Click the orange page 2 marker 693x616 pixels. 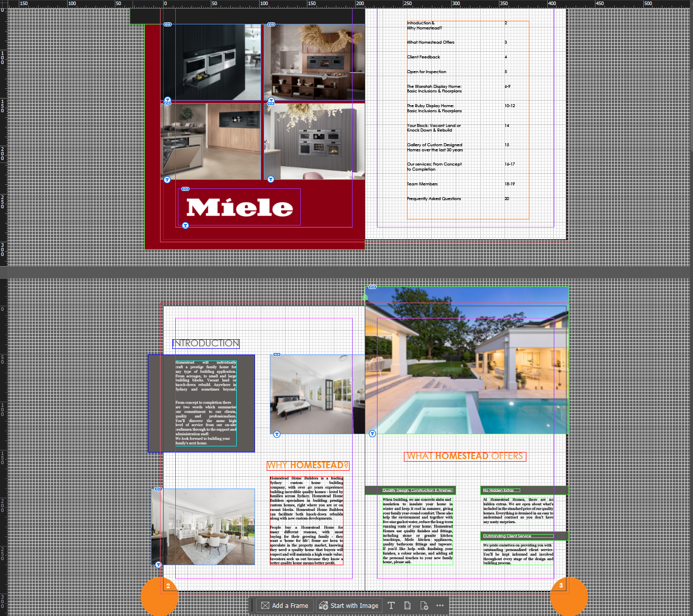click(x=160, y=597)
